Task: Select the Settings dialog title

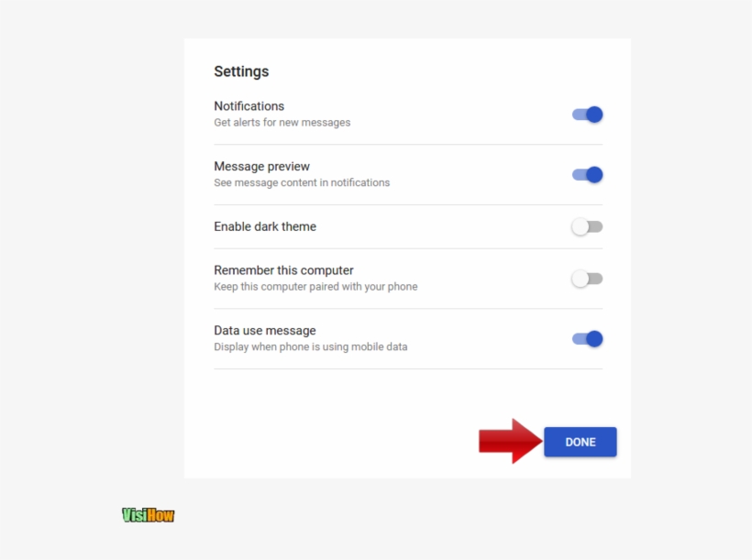Action: point(241,71)
